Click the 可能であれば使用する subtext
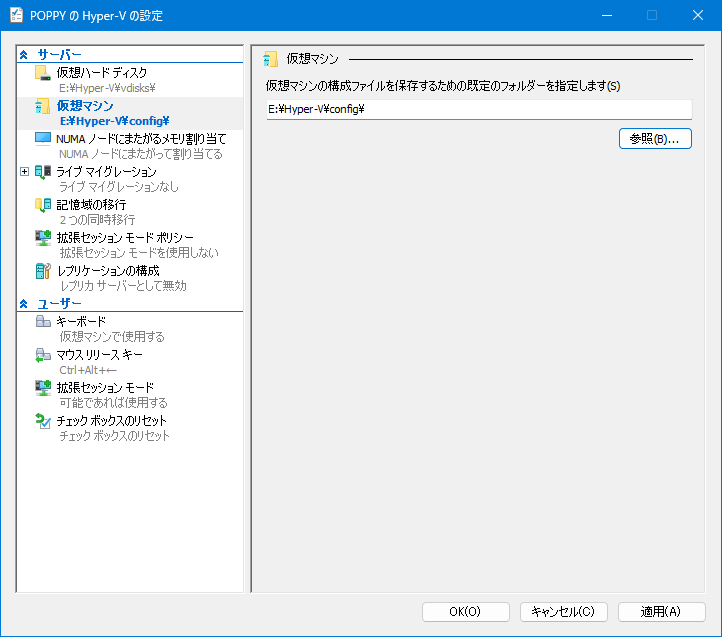This screenshot has height=637, width=722. (113, 403)
